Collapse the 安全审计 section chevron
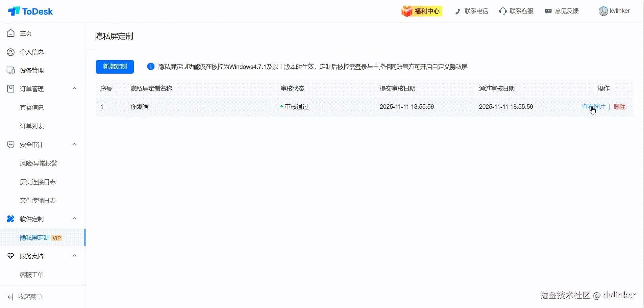 coord(75,144)
